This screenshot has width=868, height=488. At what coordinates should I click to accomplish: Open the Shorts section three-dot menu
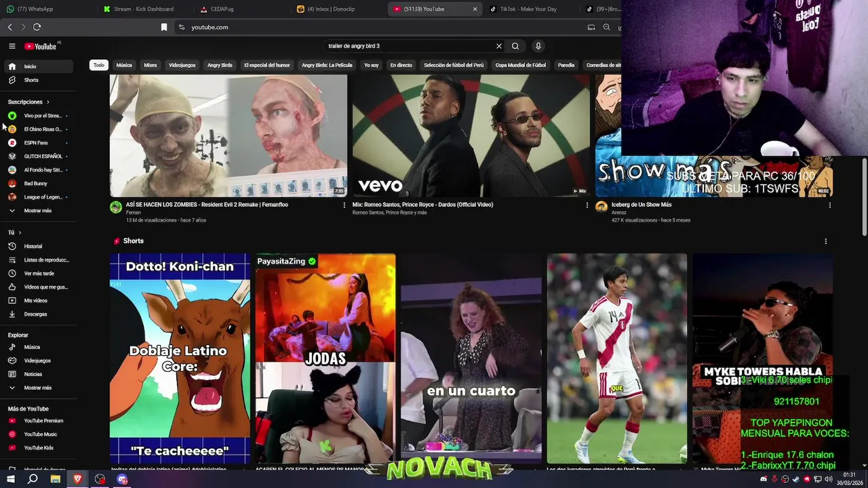[x=825, y=241]
